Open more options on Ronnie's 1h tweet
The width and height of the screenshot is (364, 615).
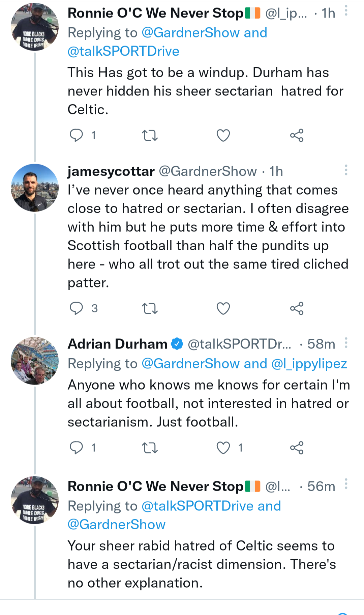tap(346, 11)
